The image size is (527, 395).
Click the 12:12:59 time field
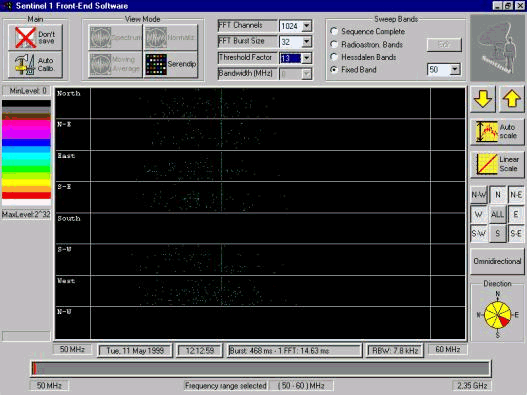200,351
